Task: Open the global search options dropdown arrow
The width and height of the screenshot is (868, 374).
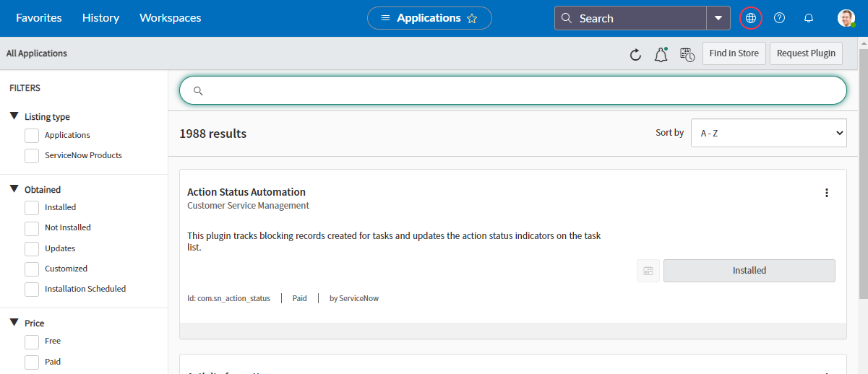Action: (718, 18)
